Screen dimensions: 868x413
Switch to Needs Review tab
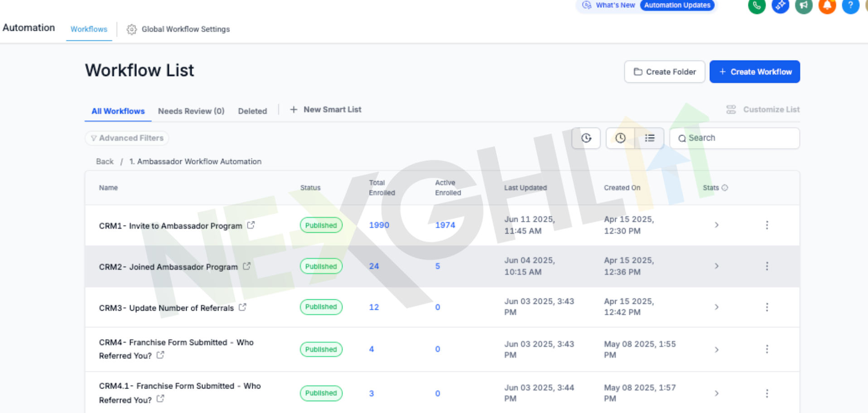[x=191, y=111]
